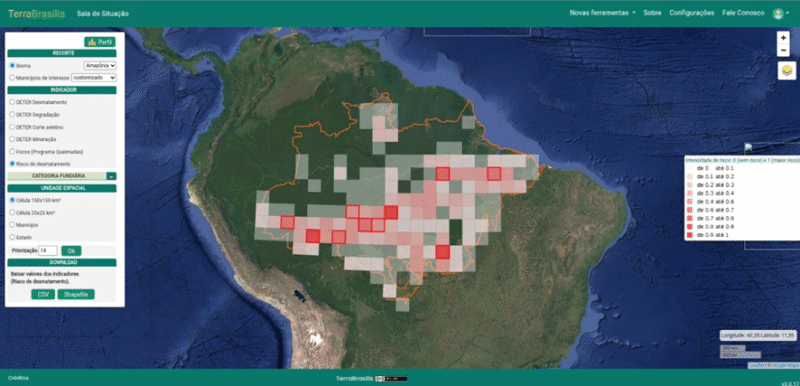Image resolution: width=800 pixels, height=386 pixels.
Task: Click the Priorização number input field
Action: coord(48,251)
